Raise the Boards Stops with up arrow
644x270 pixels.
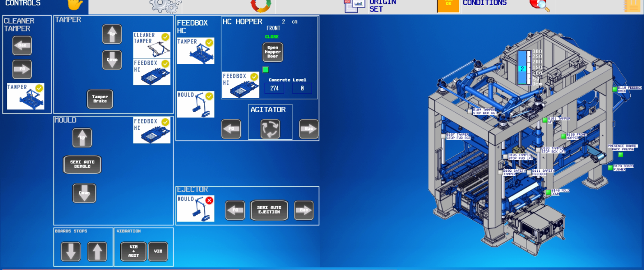pyautogui.click(x=97, y=252)
